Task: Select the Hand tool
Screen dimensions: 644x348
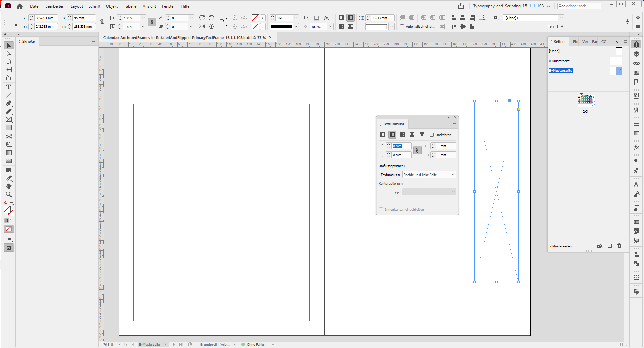Action: point(8,186)
